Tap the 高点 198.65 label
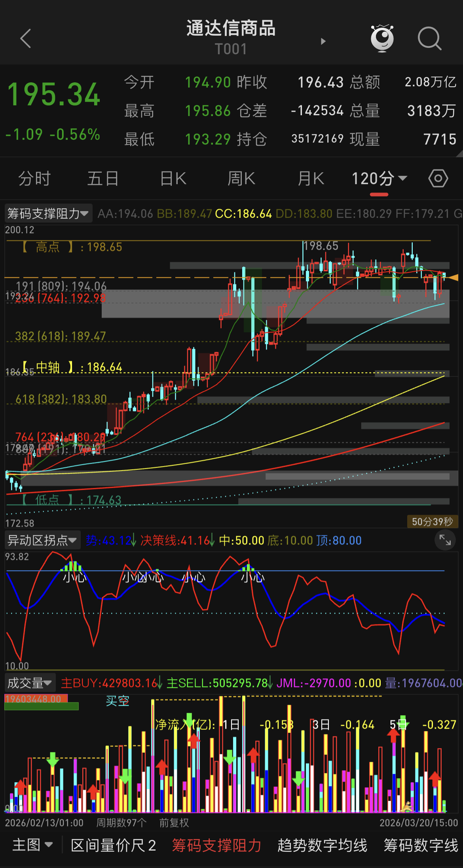 (x=72, y=247)
